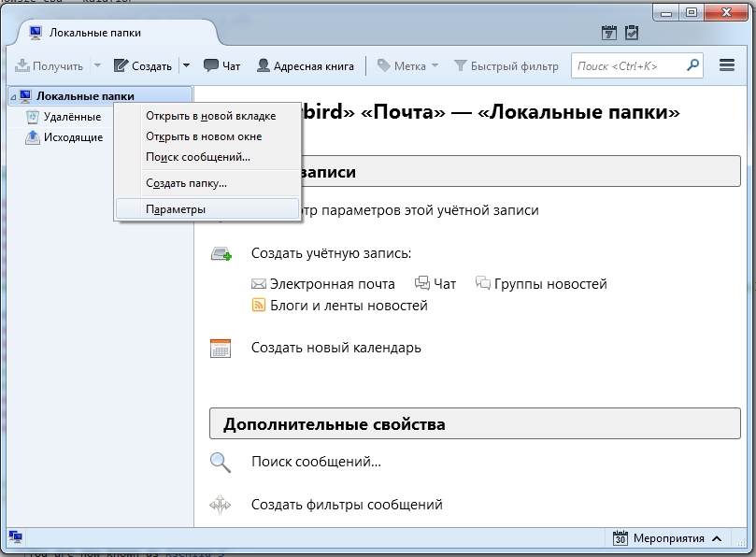Open Адресная книга from toolbar

(306, 65)
